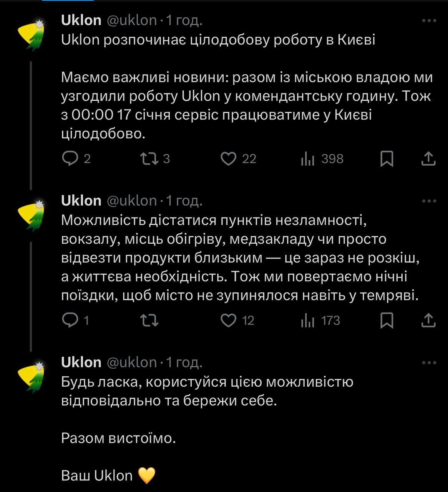This screenshot has height=492, width=448.
Task: Open Uklon avatar on the third tweet
Action: pyautogui.click(x=32, y=376)
